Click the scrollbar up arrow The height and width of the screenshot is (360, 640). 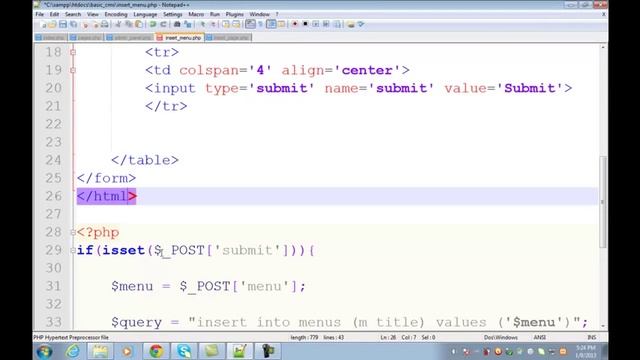[603, 48]
